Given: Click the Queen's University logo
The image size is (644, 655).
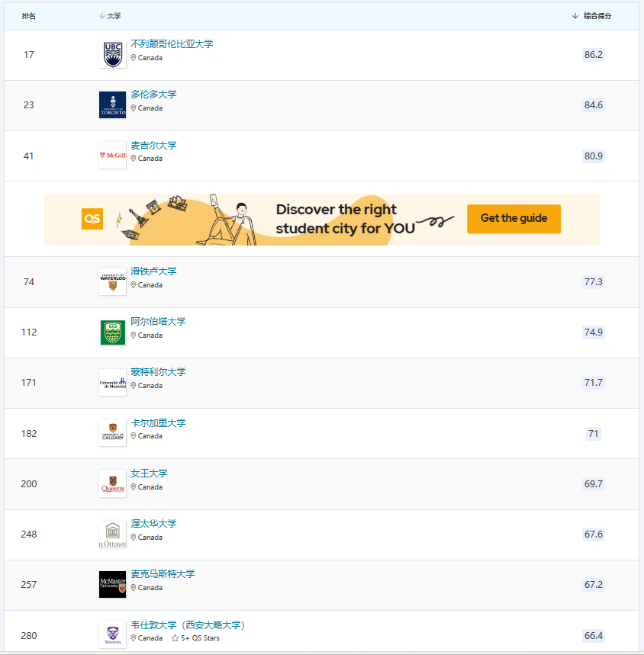Looking at the screenshot, I should point(112,483).
